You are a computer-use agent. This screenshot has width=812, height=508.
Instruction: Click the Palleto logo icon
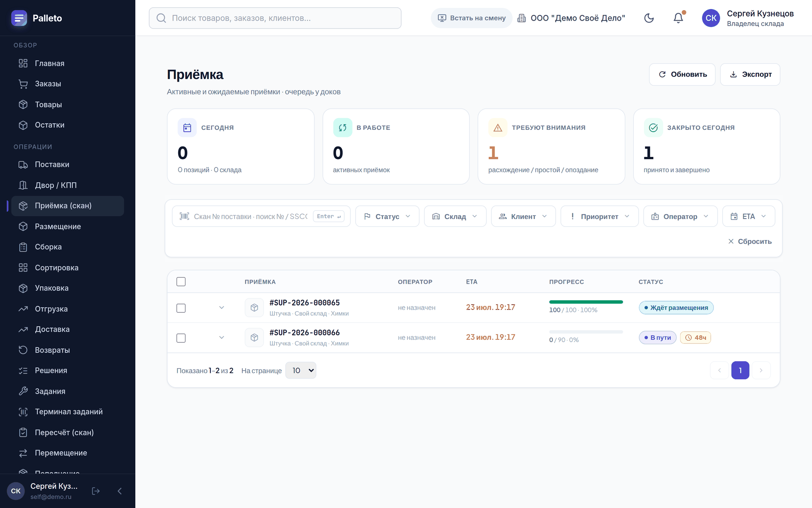(19, 18)
